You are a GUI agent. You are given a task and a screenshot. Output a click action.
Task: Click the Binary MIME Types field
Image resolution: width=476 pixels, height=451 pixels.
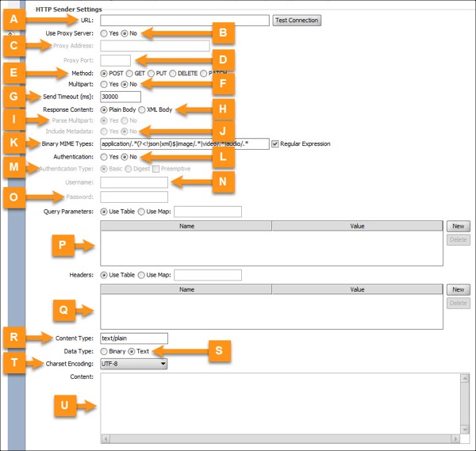click(184, 144)
